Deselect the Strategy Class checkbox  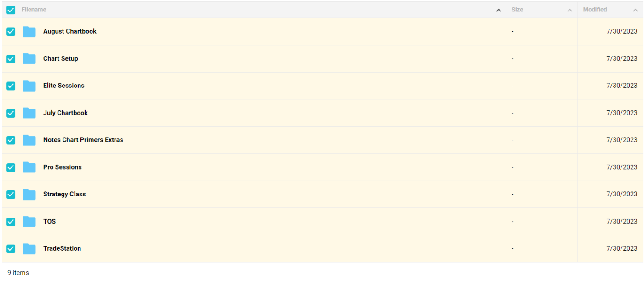click(x=11, y=195)
